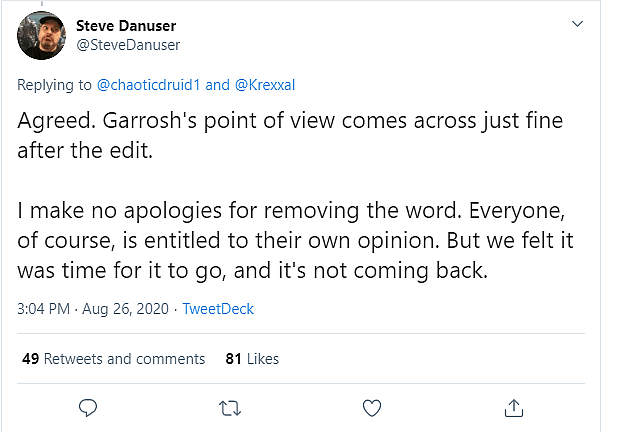Open the share tweet icon
631x432 pixels.
tap(514, 407)
